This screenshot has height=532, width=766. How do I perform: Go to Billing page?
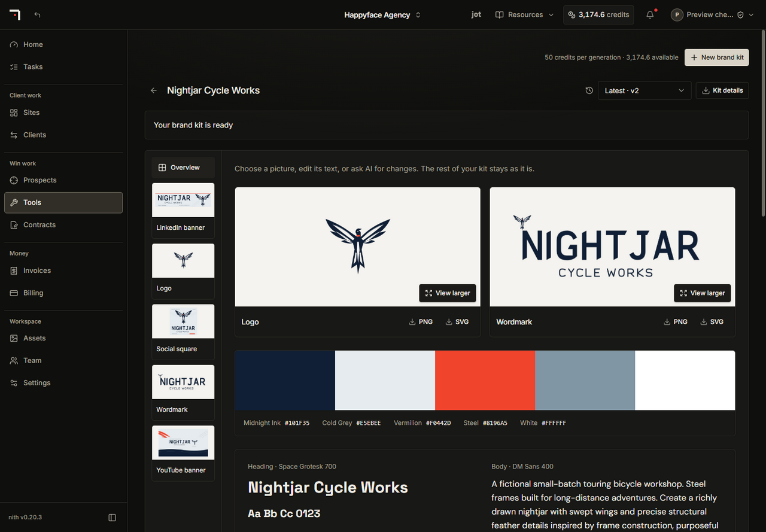(x=63, y=293)
